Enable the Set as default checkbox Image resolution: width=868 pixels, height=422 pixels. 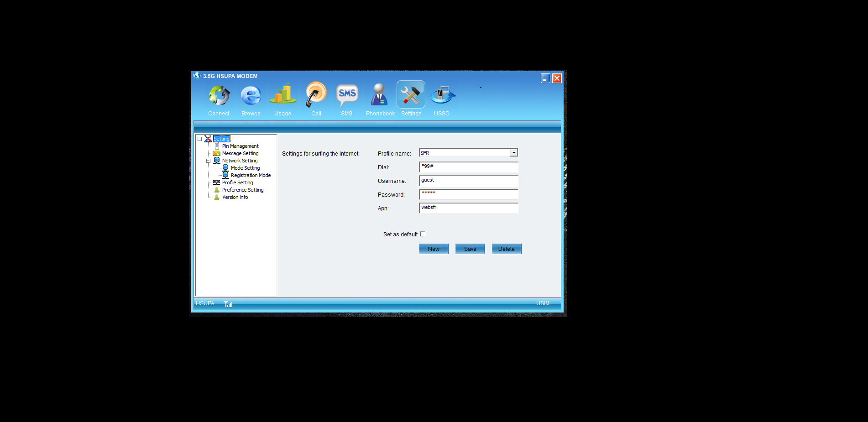pos(423,234)
